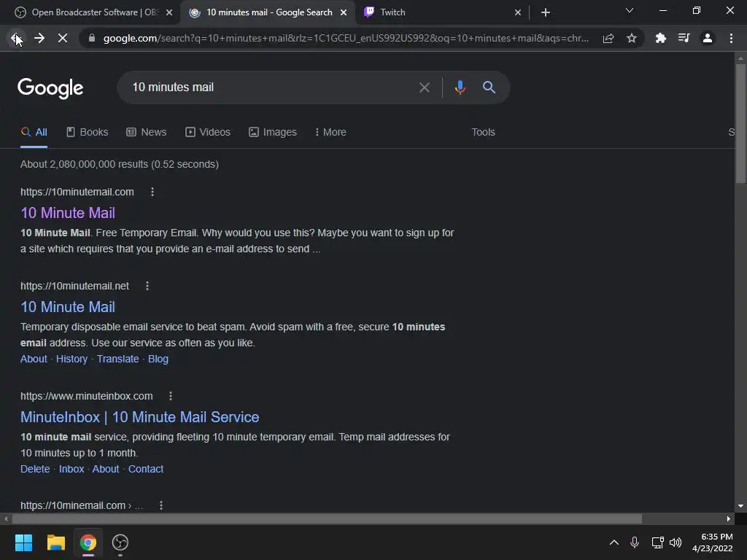Clear the search box text
The height and width of the screenshot is (560, 747).
(x=424, y=87)
